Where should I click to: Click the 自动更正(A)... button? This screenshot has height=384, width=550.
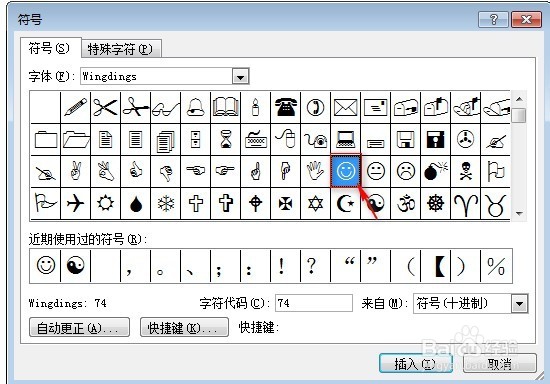(79, 328)
